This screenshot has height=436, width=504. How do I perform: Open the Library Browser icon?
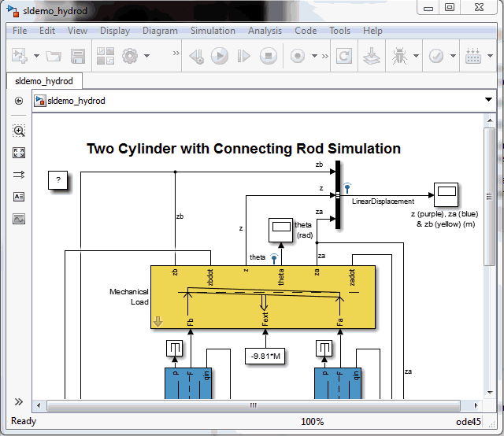click(x=105, y=56)
